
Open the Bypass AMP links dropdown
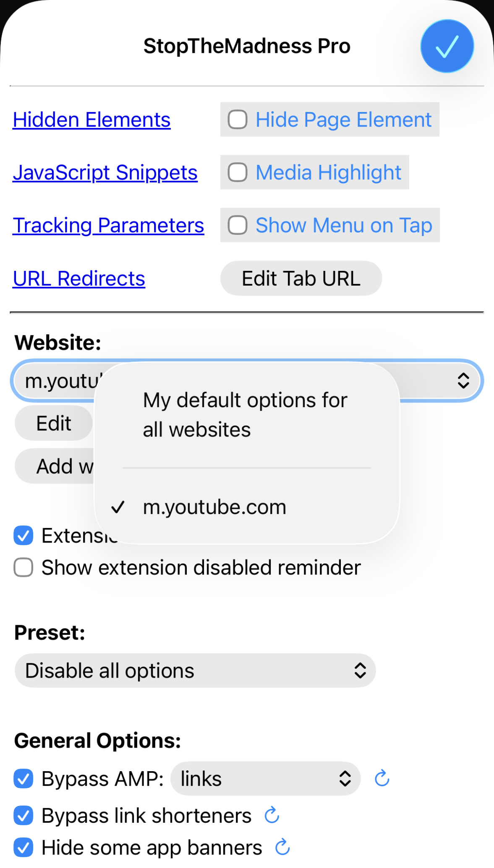(x=265, y=779)
